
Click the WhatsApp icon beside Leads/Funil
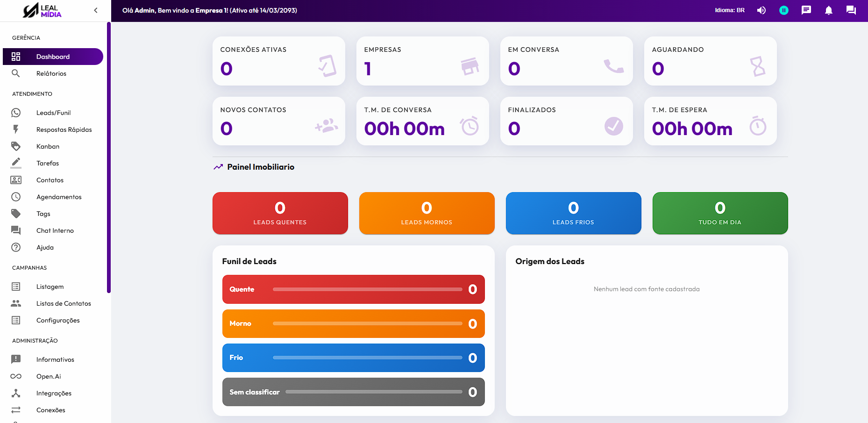16,113
